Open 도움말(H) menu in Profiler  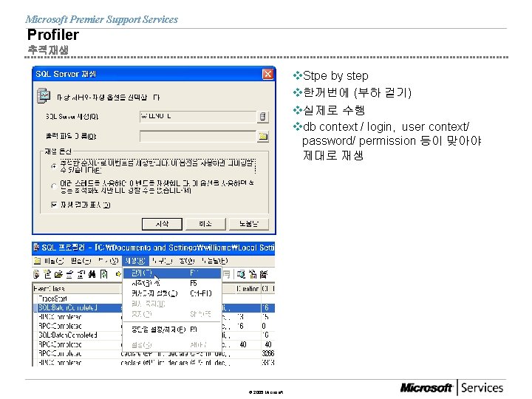pos(214,261)
